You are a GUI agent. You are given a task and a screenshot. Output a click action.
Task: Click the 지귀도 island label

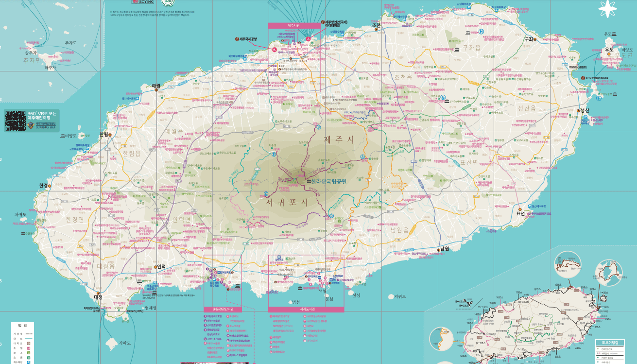400,296
